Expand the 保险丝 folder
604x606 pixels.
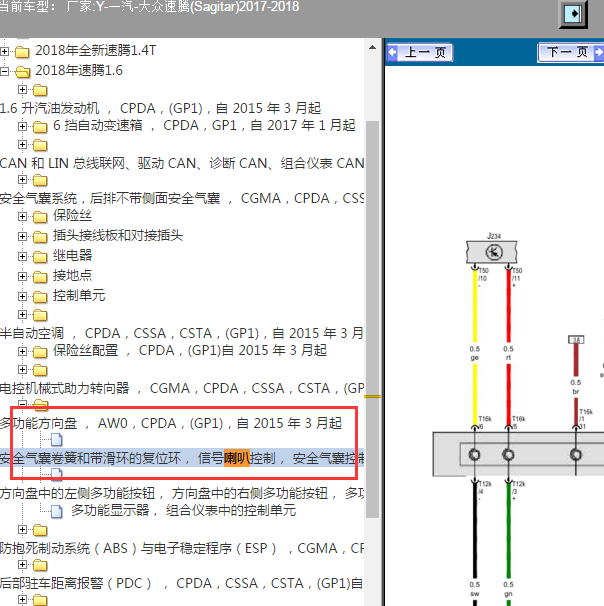click(22, 216)
